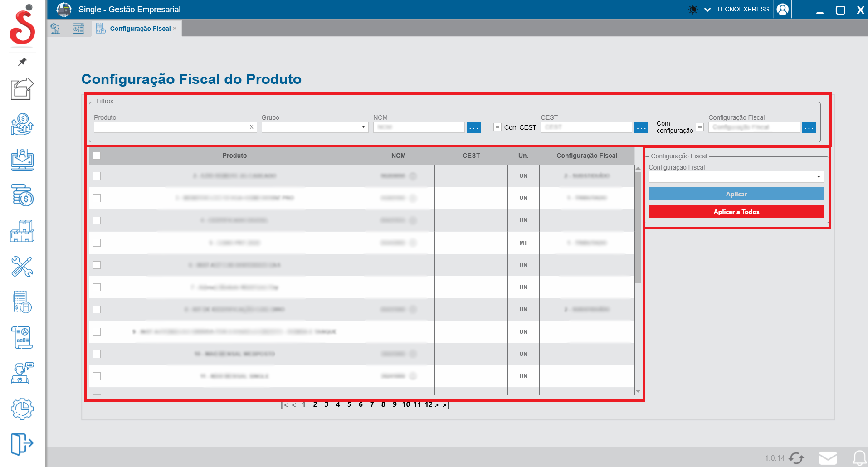The width and height of the screenshot is (868, 467).
Task: Click the envelope icon in the bottom bar
Action: point(828,457)
